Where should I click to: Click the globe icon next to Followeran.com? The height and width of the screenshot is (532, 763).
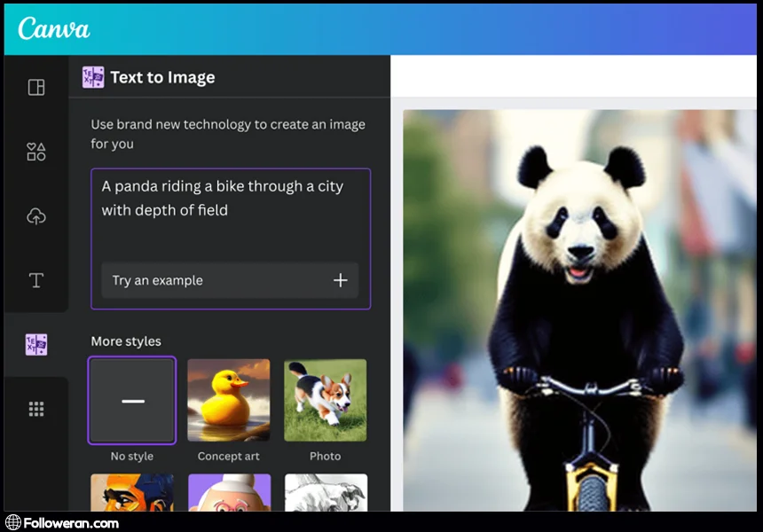coord(12,522)
